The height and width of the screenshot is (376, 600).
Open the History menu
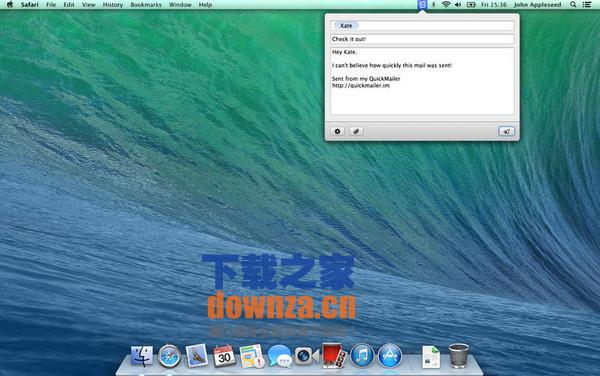pyautogui.click(x=113, y=5)
